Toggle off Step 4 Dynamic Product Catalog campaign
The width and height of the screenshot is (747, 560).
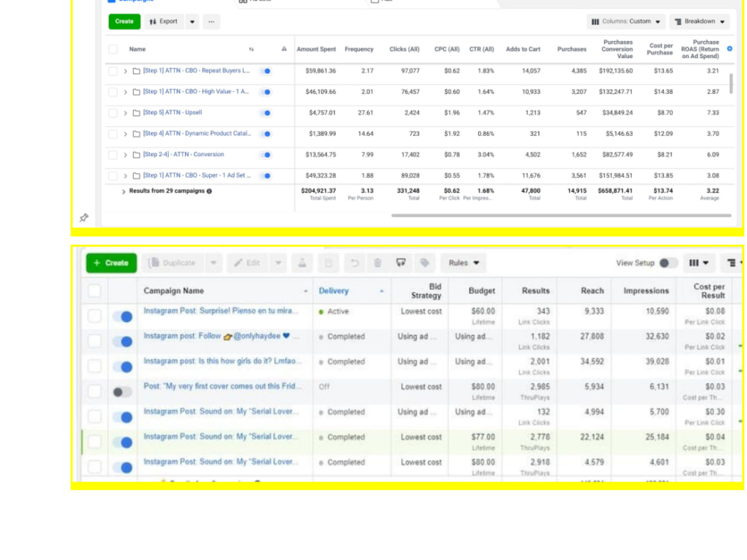[266, 134]
